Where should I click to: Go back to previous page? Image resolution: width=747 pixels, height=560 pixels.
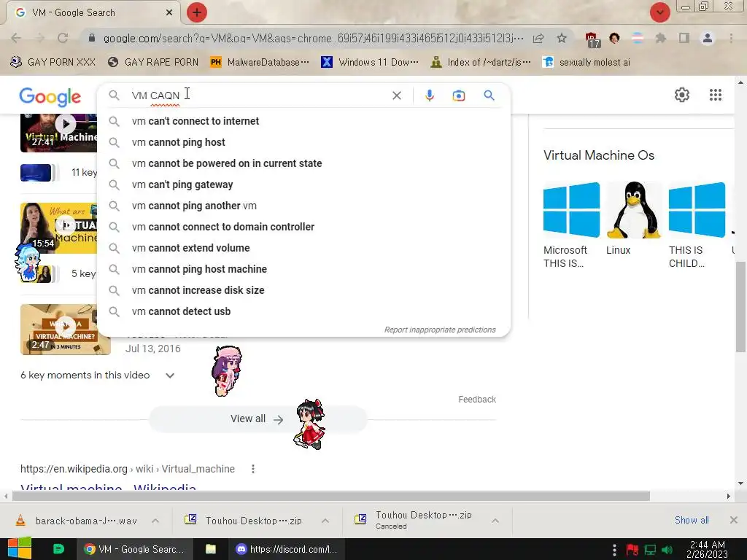(x=16, y=38)
